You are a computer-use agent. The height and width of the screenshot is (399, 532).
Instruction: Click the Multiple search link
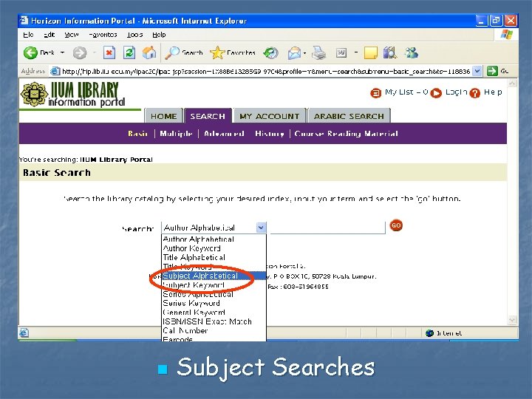click(x=176, y=133)
